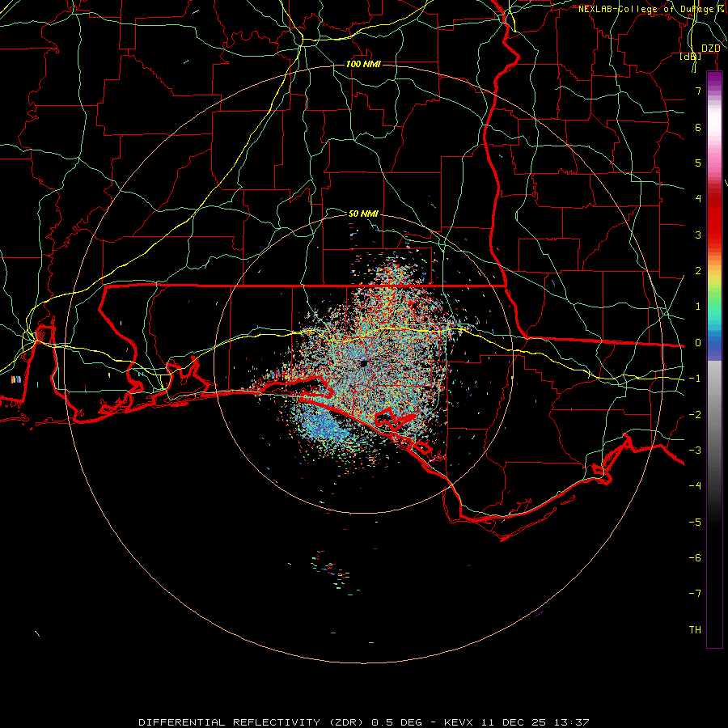Click the radar site center black dot
Screen dimensions: 728x728
363,363
